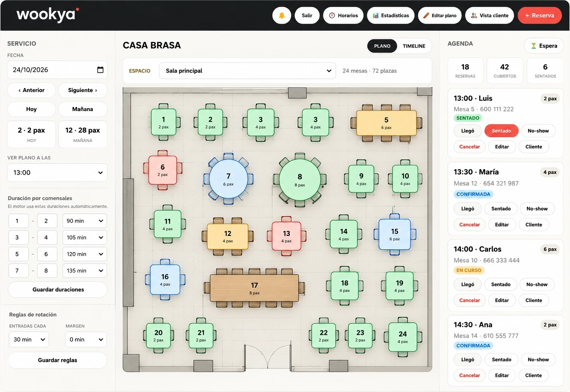Open the calendar picker icon in date field
Viewport: 570px width, 392px height.
pos(100,70)
